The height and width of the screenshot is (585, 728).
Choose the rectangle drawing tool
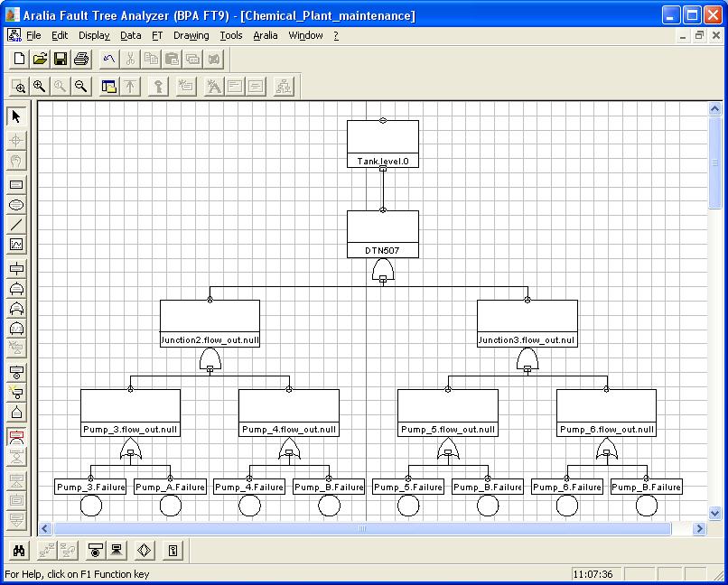(x=16, y=185)
